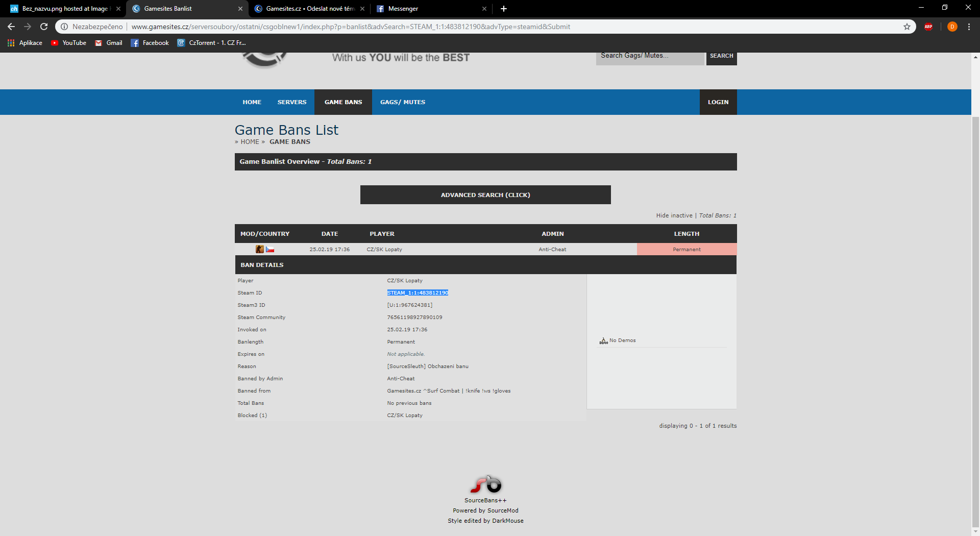Viewport: 980px width, 536px height.
Task: Open the Facebook bookmark
Action: 150,43
